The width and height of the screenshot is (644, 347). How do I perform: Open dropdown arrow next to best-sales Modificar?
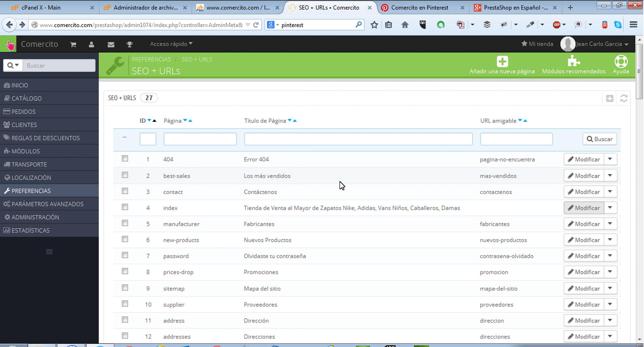(x=610, y=176)
